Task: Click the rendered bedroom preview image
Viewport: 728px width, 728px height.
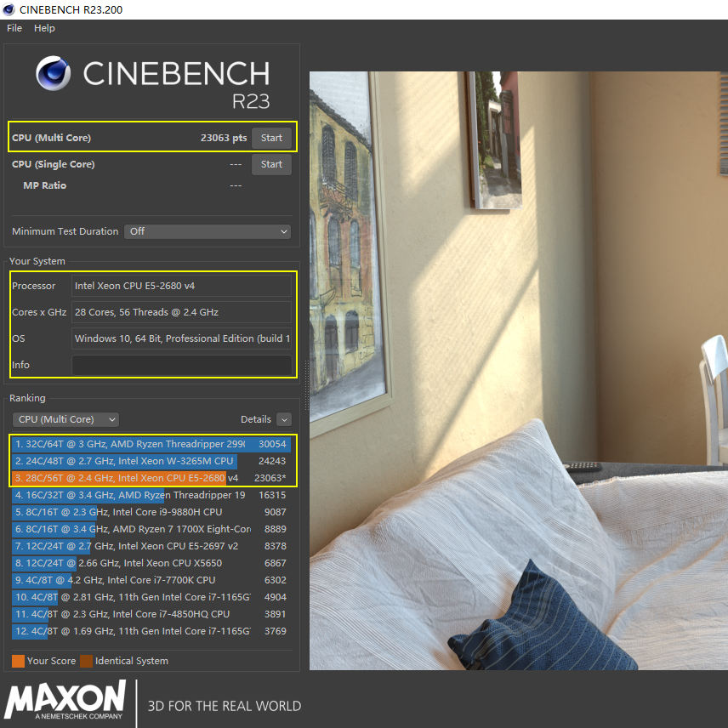Action: tap(519, 371)
